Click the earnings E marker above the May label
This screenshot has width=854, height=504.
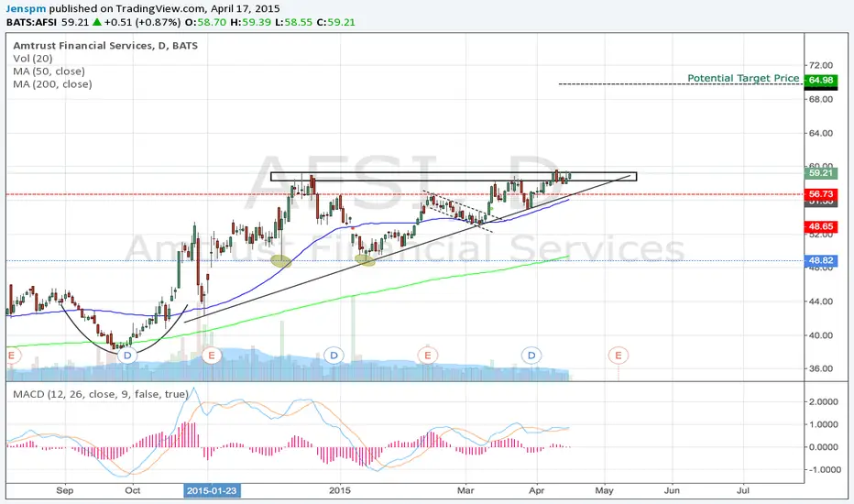point(619,356)
